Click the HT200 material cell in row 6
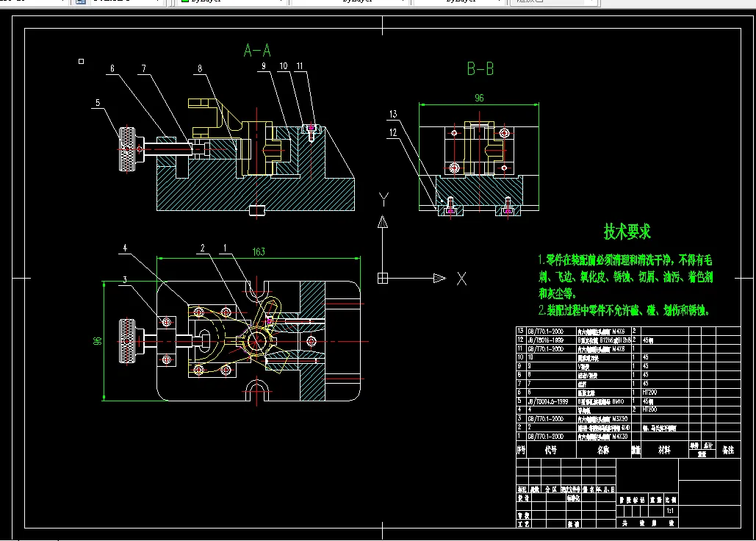756x541 pixels. [x=649, y=393]
